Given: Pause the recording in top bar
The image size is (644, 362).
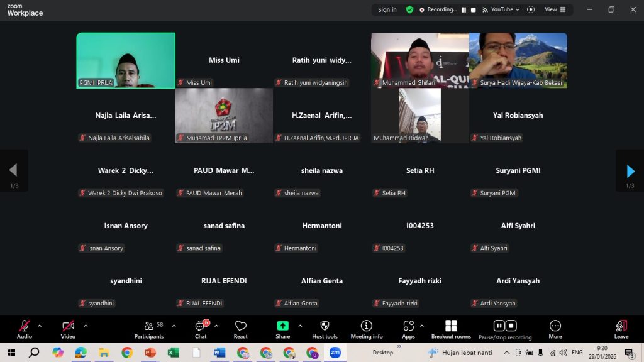Looking at the screenshot, I should (x=464, y=9).
